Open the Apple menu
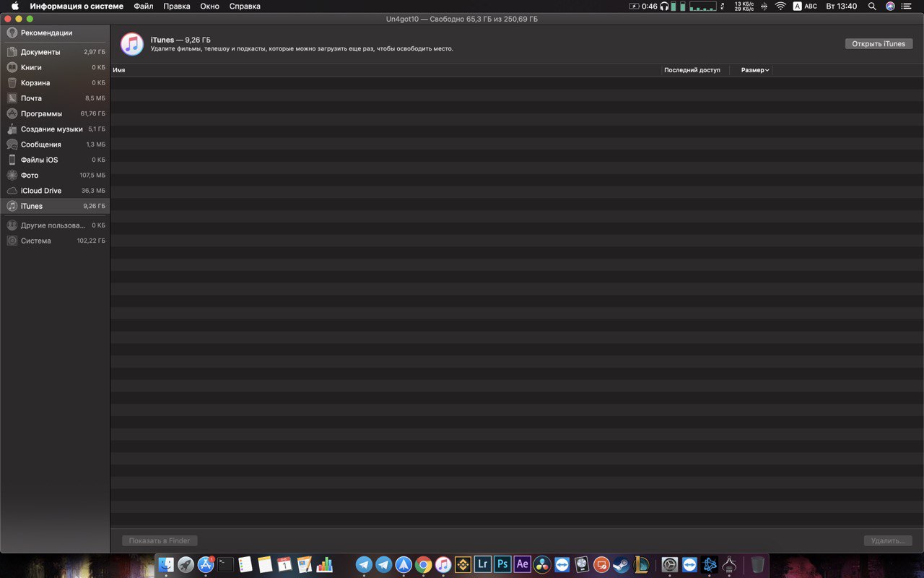The image size is (924, 578). [x=14, y=6]
